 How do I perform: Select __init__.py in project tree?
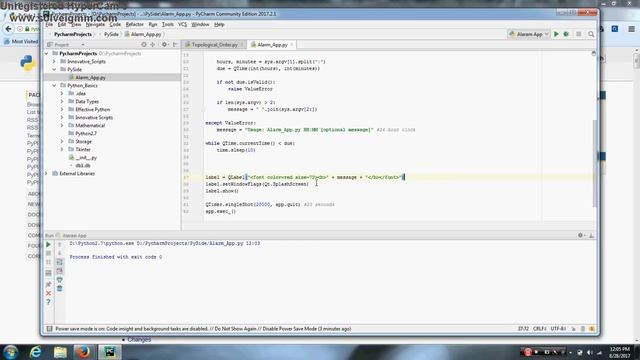[86, 158]
